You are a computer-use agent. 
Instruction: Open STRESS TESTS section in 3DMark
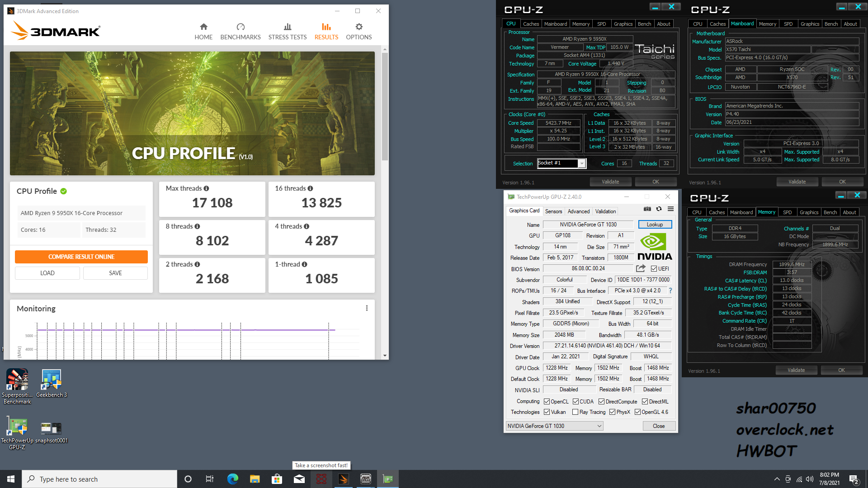tap(288, 32)
